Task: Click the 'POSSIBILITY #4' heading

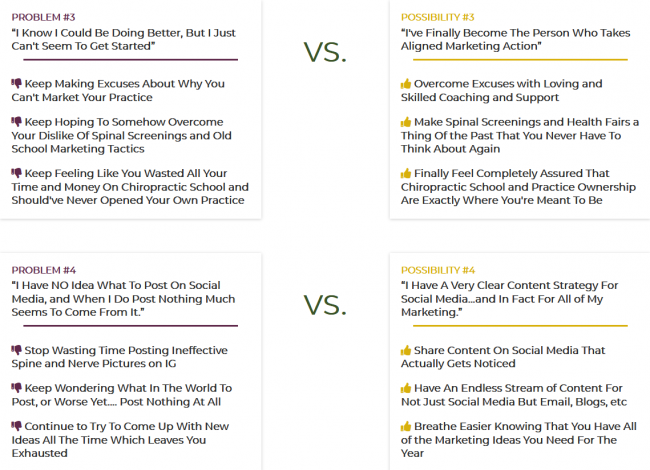Action: [x=438, y=270]
